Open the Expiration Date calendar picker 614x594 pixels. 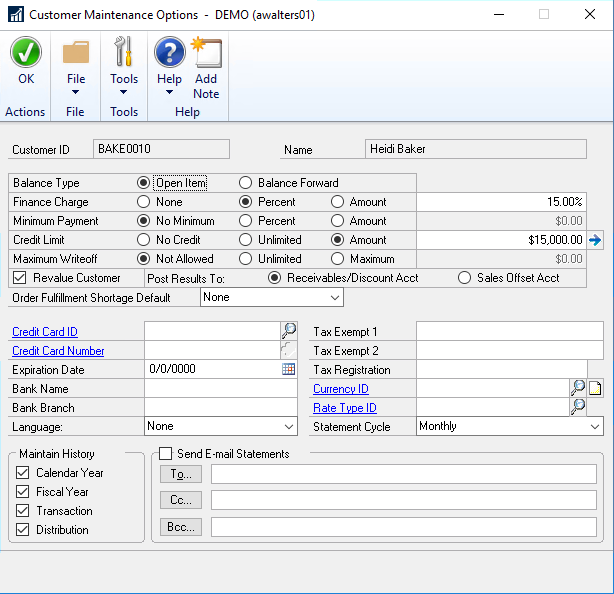click(x=289, y=369)
